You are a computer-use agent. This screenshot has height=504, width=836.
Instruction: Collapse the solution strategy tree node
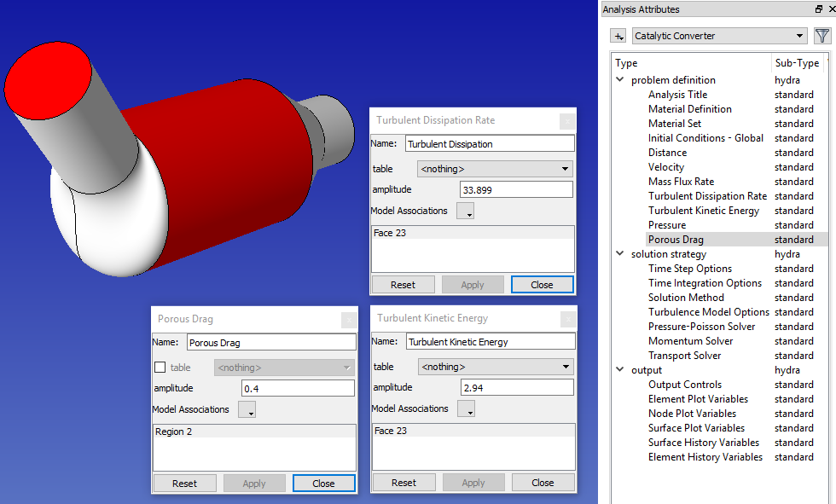click(x=620, y=254)
